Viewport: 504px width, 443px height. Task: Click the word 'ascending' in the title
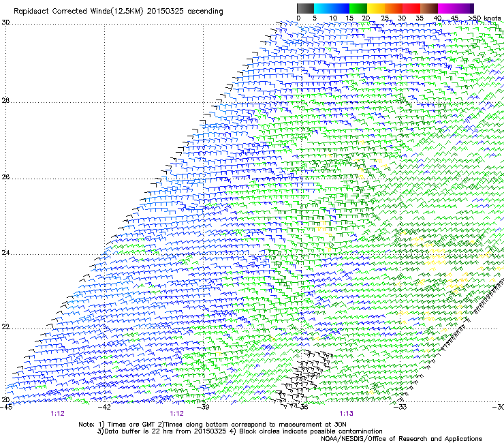(205, 12)
